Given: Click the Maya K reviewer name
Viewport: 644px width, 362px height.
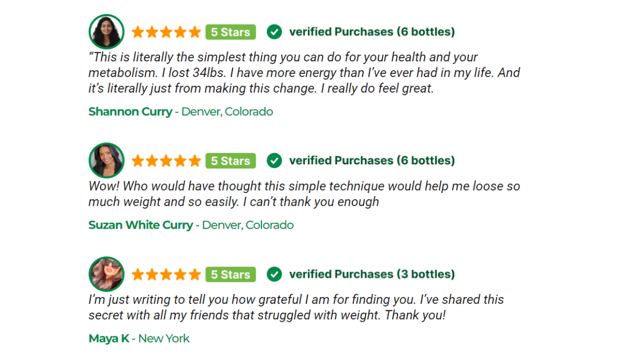Looking at the screenshot, I should pyautogui.click(x=109, y=339).
